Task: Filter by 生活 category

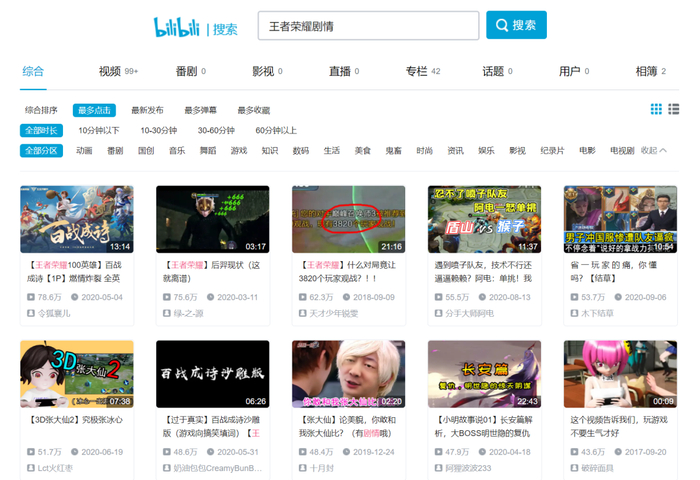Action: 332,150
